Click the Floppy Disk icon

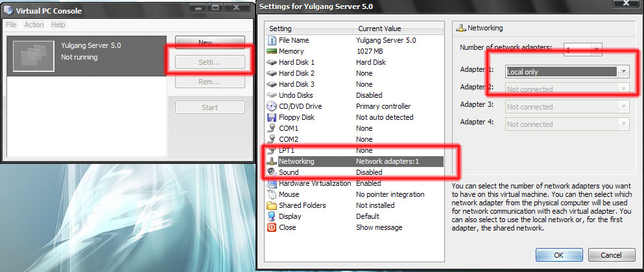tap(272, 117)
